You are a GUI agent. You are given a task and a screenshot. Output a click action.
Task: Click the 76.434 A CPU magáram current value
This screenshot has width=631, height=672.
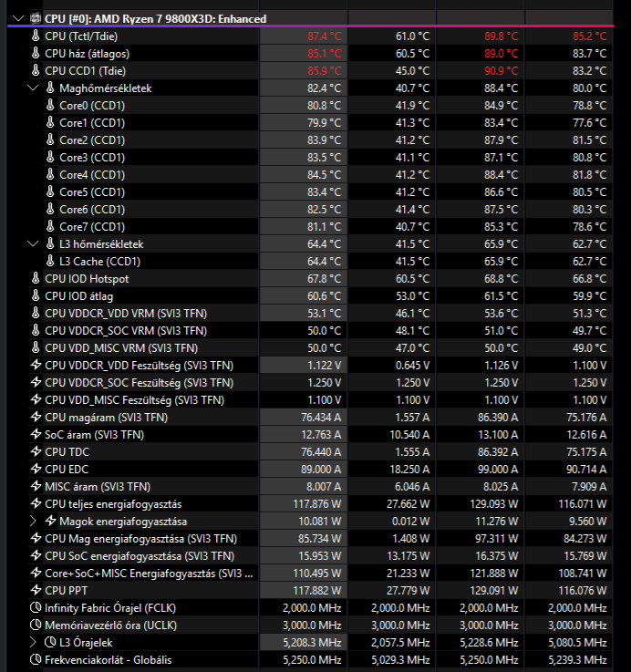tap(321, 418)
